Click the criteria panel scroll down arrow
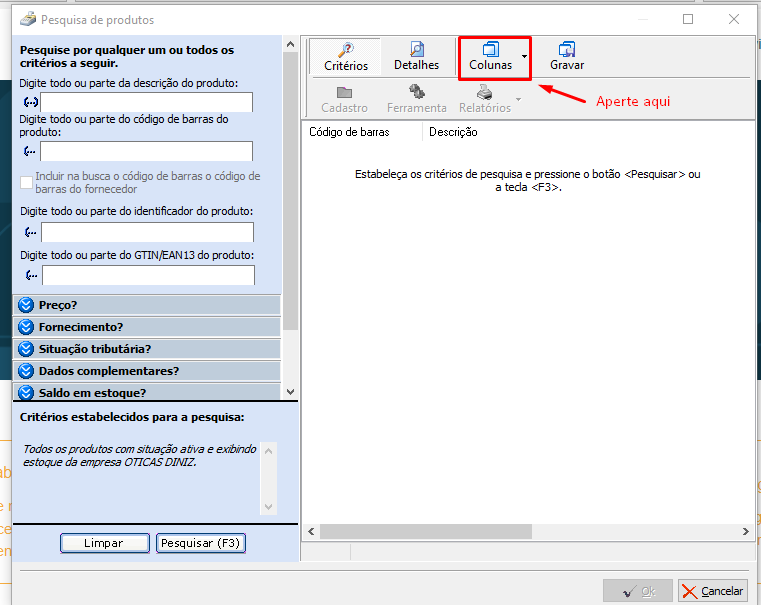 290,392
